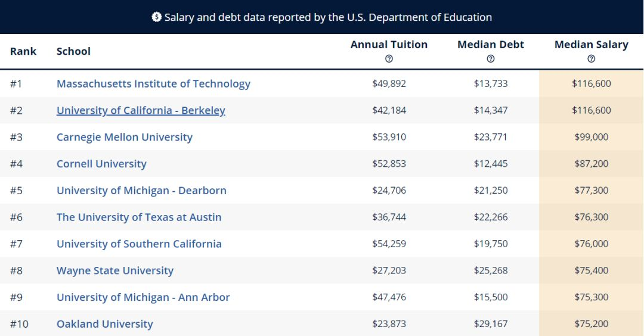The image size is (644, 336).
Task: Open Massachusetts Institute of Technology link
Action: tap(153, 84)
